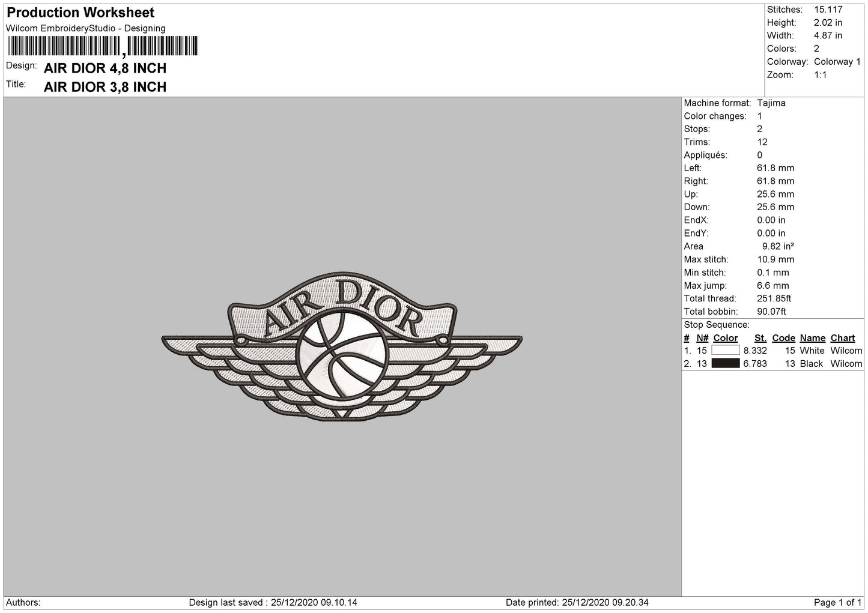Viewport: 868px width, 613px height.
Task: Click the Stitches value 15.117
Action: coord(828,10)
